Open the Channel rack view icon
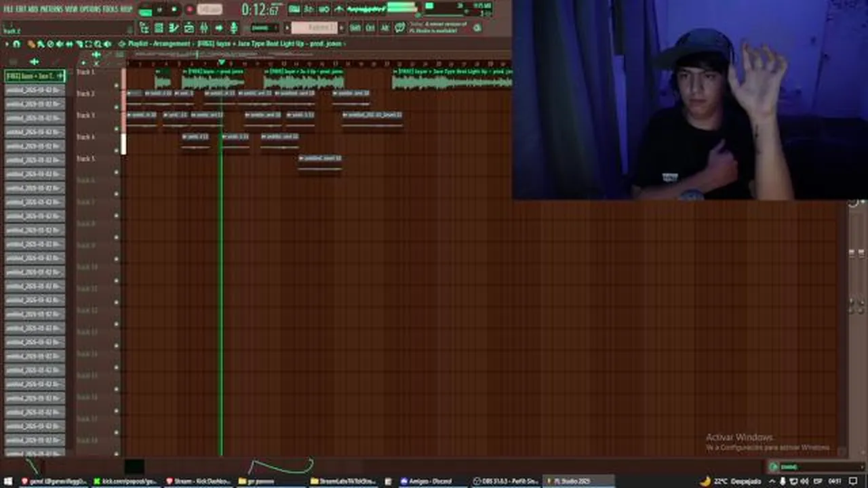The image size is (868, 488). tap(159, 28)
